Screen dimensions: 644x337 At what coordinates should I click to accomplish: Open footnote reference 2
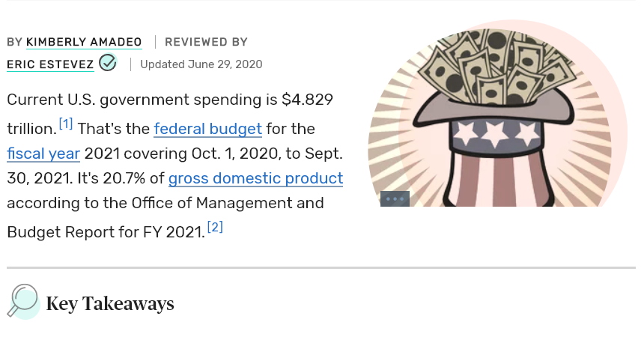(x=215, y=227)
